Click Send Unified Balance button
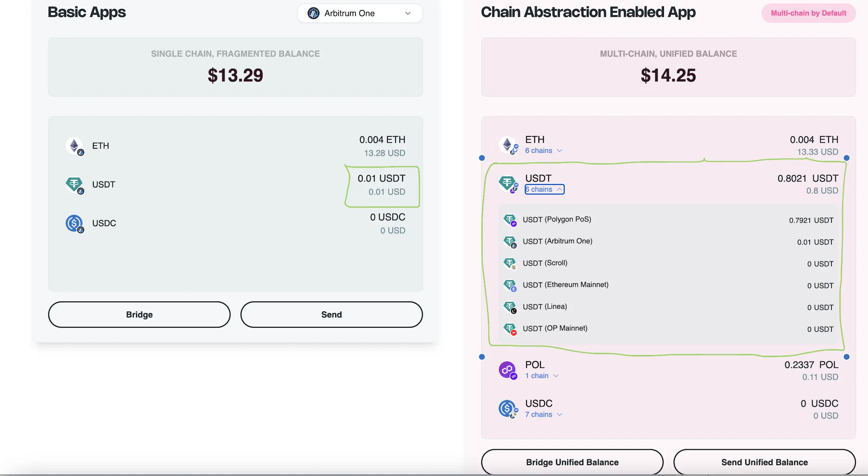This screenshot has width=868, height=476. [764, 462]
